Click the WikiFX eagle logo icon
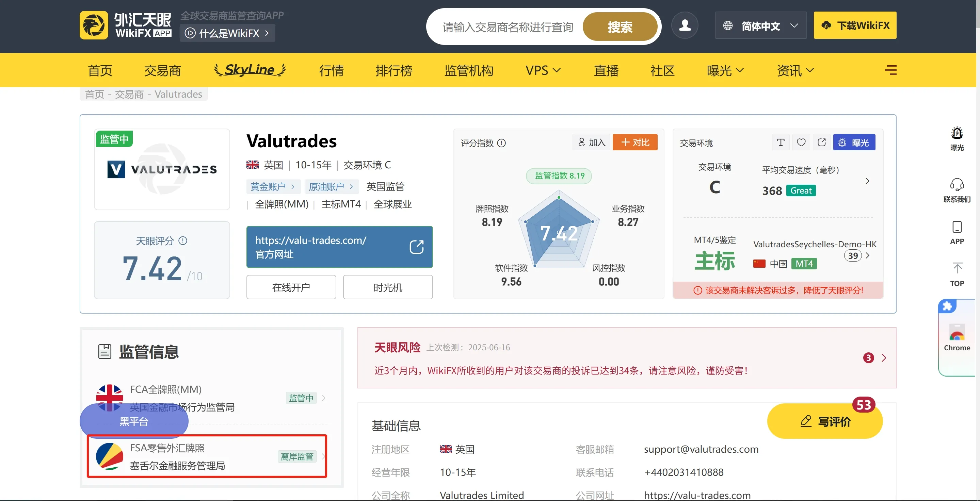The height and width of the screenshot is (501, 980). coord(94,25)
